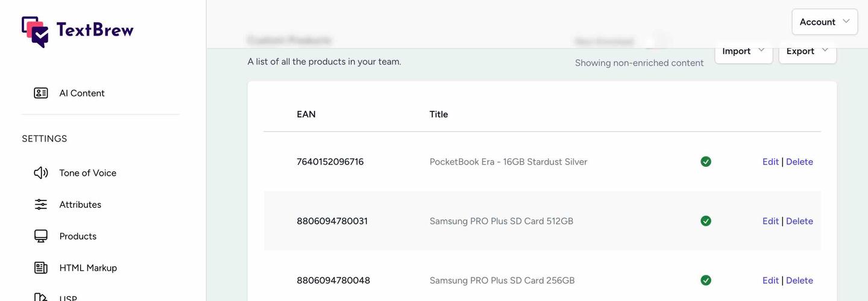Expand the Export dropdown menu
This screenshot has height=301, width=868.
(x=807, y=51)
